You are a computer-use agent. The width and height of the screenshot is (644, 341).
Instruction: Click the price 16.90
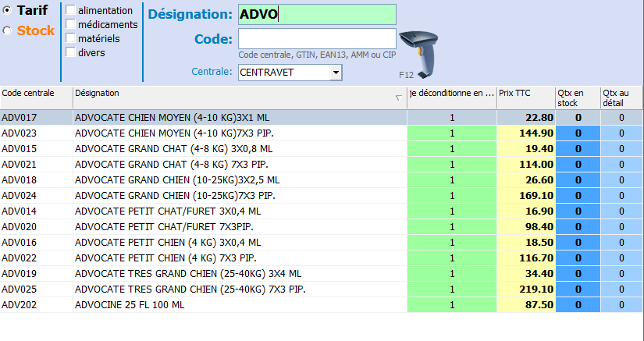[539, 211]
